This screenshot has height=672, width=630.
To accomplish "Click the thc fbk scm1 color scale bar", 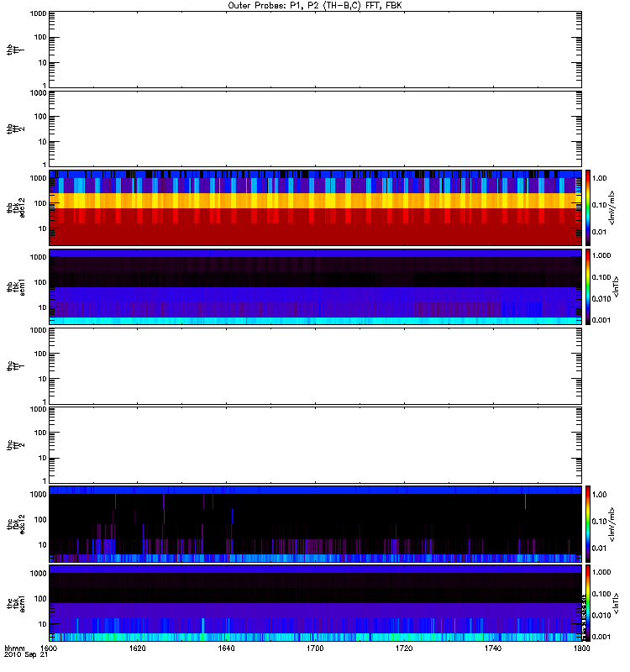I will pos(588,603).
